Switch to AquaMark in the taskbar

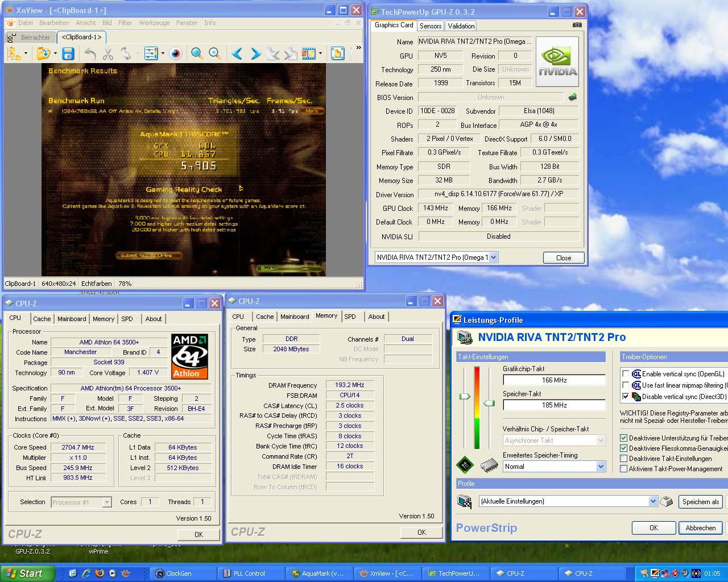point(320,573)
